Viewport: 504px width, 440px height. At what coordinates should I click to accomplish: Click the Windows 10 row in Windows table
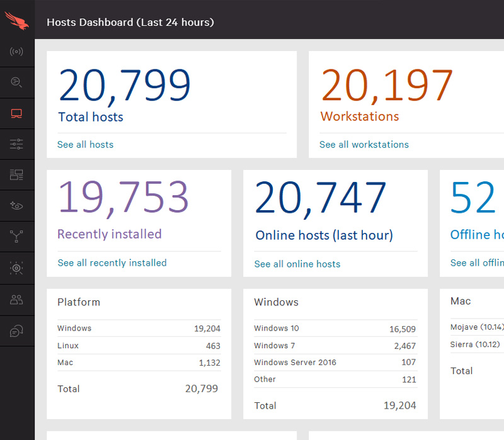click(x=335, y=329)
